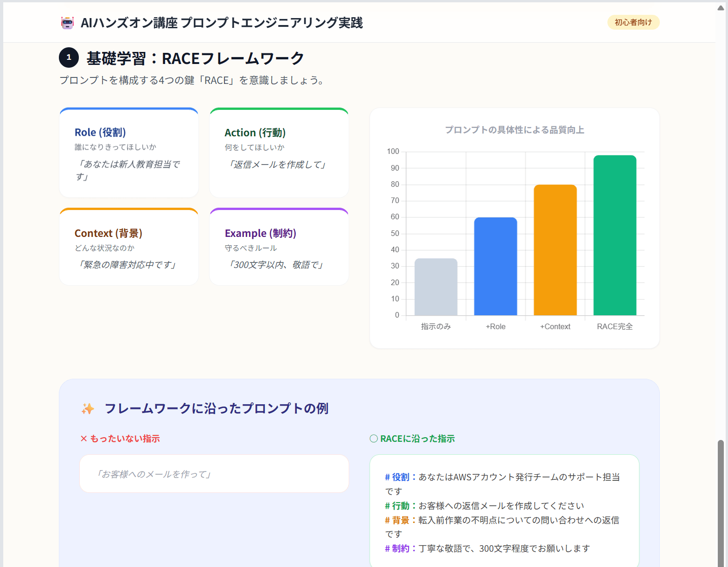
Task: Click the ✕ もったいない指示 label
Action: click(x=120, y=439)
